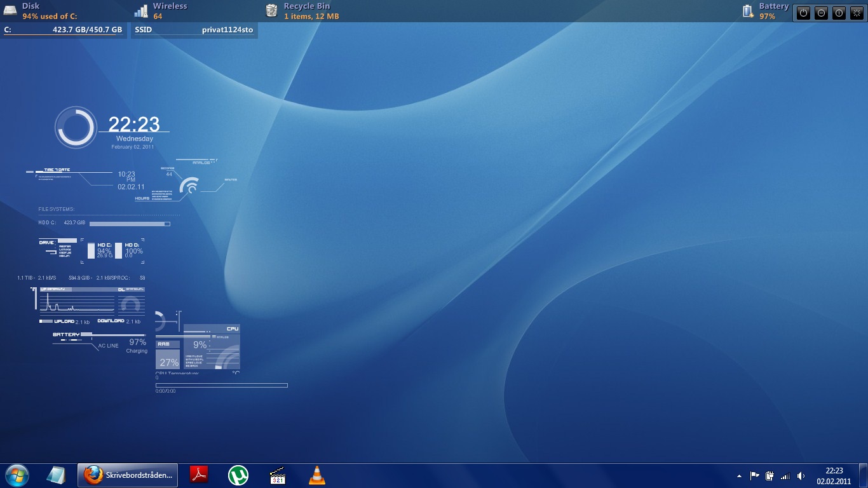Open the Recycle Bin icon in top bar
Image resolution: width=868 pixels, height=488 pixels.
coord(272,10)
